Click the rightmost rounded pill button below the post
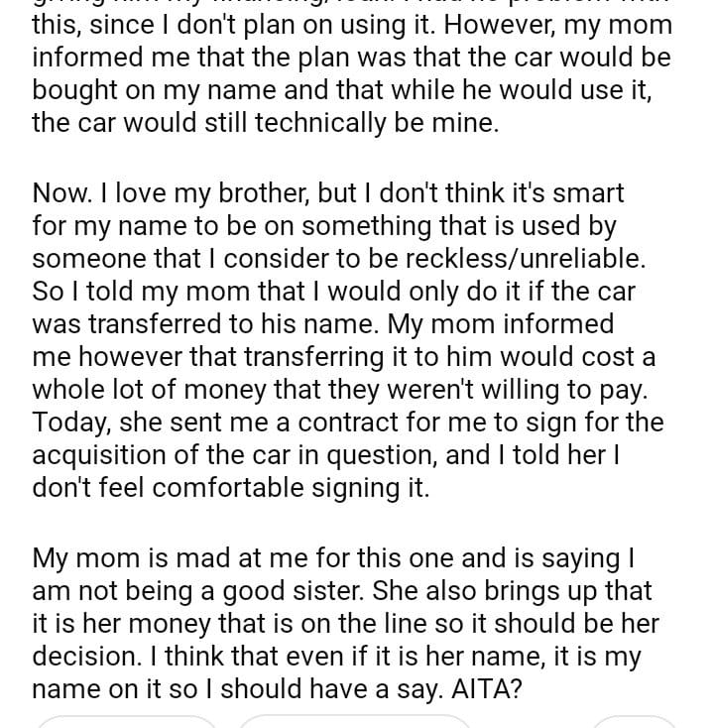This screenshot has width=714, height=728. click(x=634, y=722)
